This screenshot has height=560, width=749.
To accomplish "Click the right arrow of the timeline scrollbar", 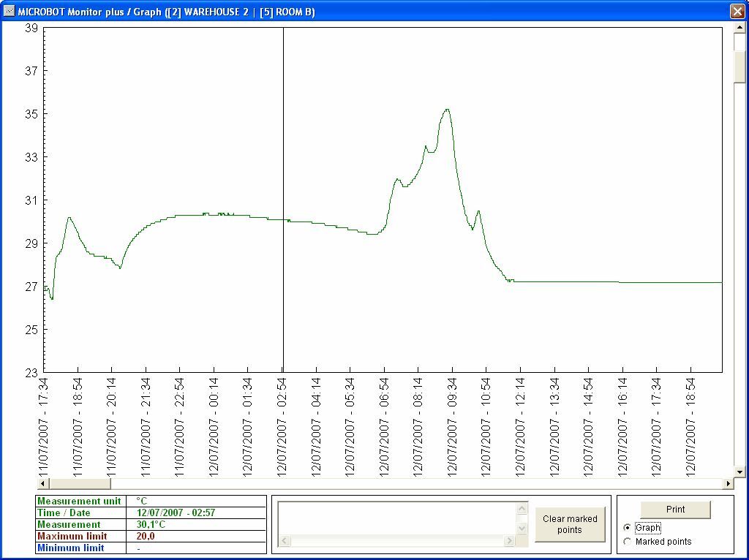I will (x=728, y=484).
